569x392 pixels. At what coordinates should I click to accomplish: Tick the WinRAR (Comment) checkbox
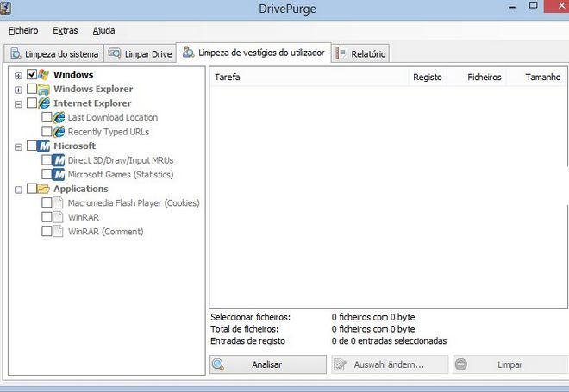coord(47,231)
